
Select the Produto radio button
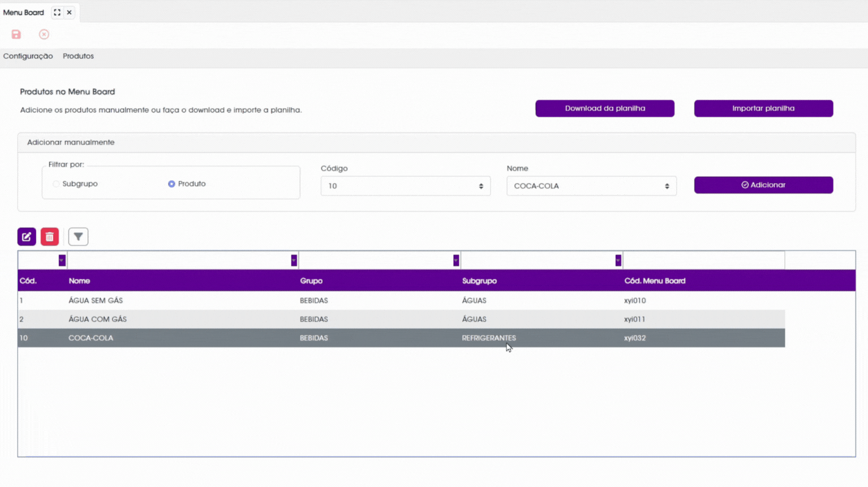click(x=171, y=184)
